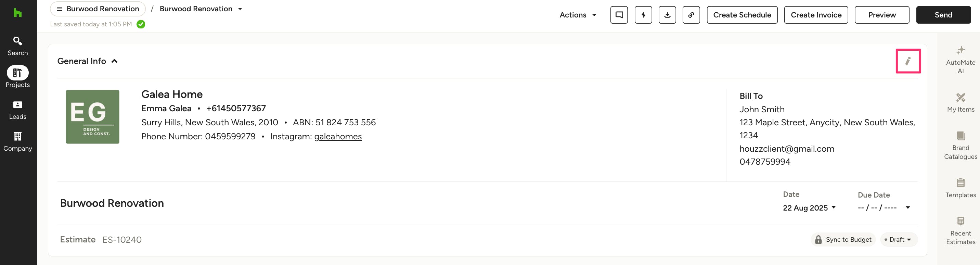Open the Actions dropdown menu

pyautogui.click(x=578, y=15)
